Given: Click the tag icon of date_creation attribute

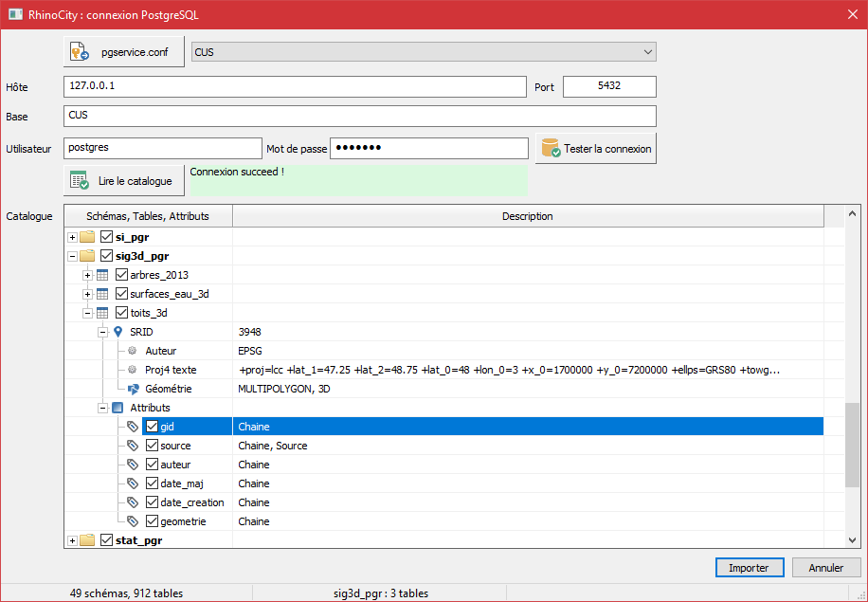Looking at the screenshot, I should pos(133,502).
